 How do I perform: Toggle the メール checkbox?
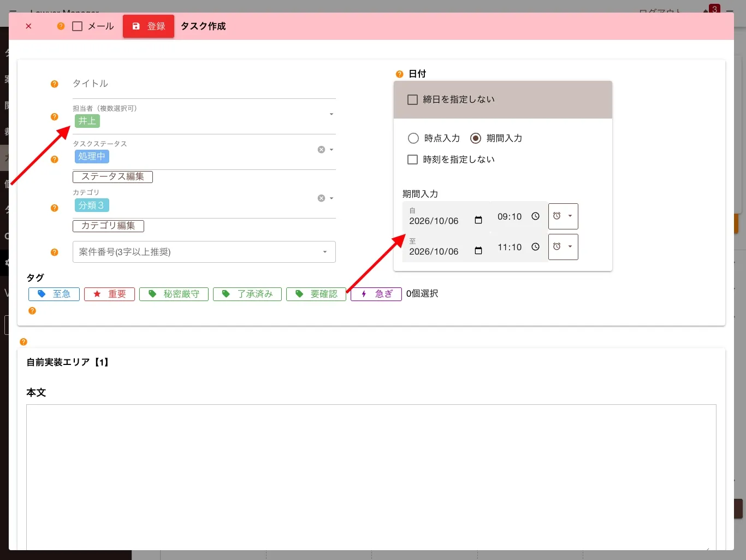pos(78,26)
